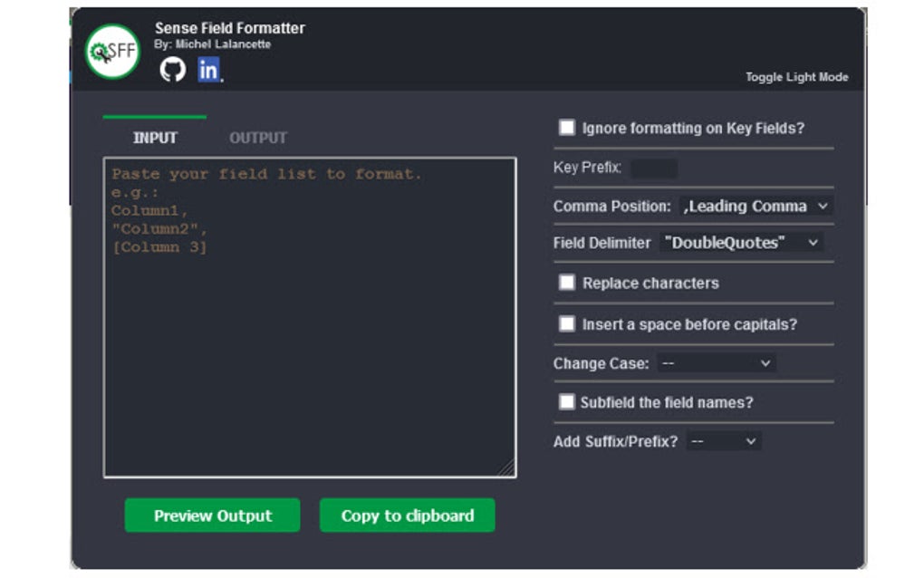Activate Toggle Light Mode

795,77
